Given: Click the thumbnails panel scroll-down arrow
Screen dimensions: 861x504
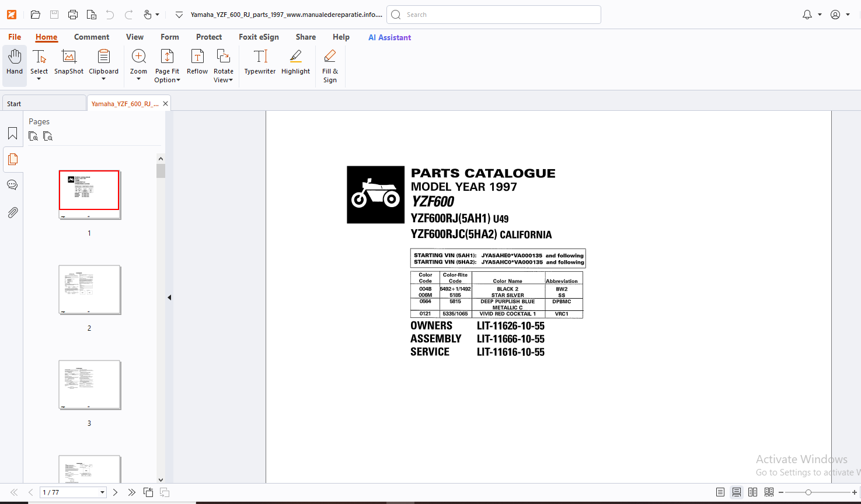Looking at the screenshot, I should pos(161,480).
